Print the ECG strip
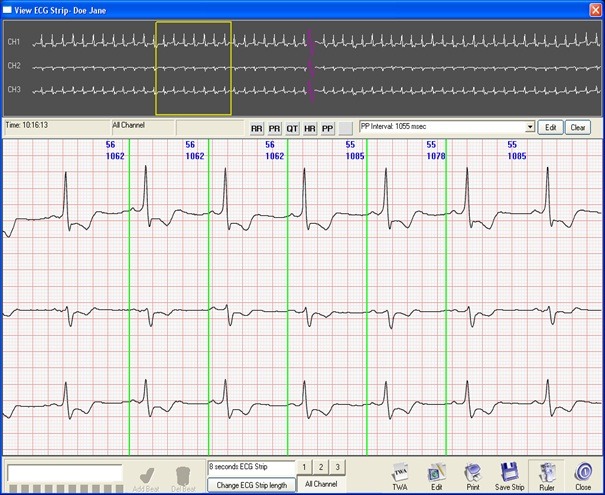The image size is (605, 495). pos(471,474)
